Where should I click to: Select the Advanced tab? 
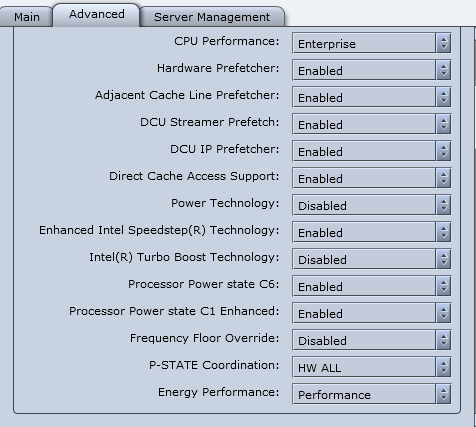click(96, 14)
